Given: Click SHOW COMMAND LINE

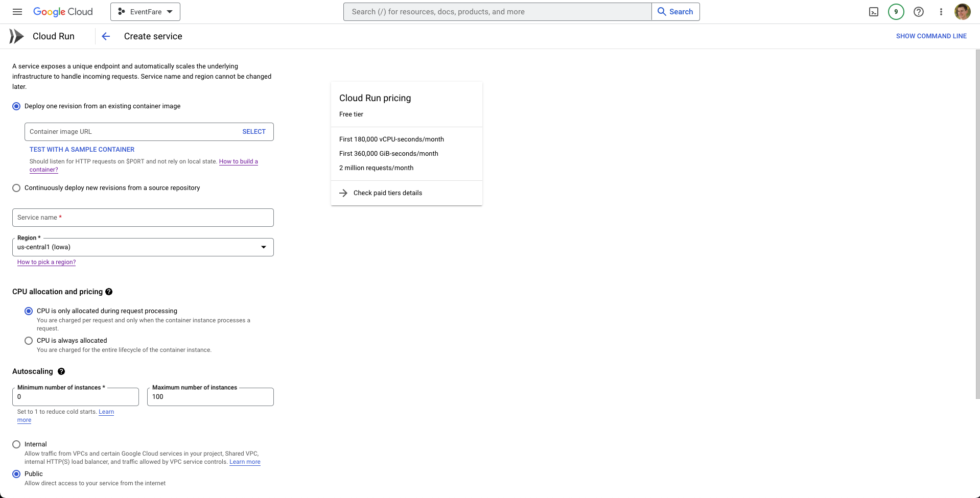Looking at the screenshot, I should (x=931, y=36).
